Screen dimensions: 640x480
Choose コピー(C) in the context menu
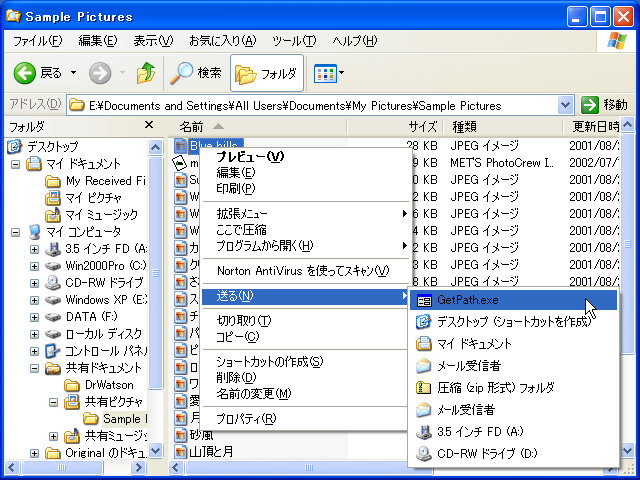click(x=306, y=336)
